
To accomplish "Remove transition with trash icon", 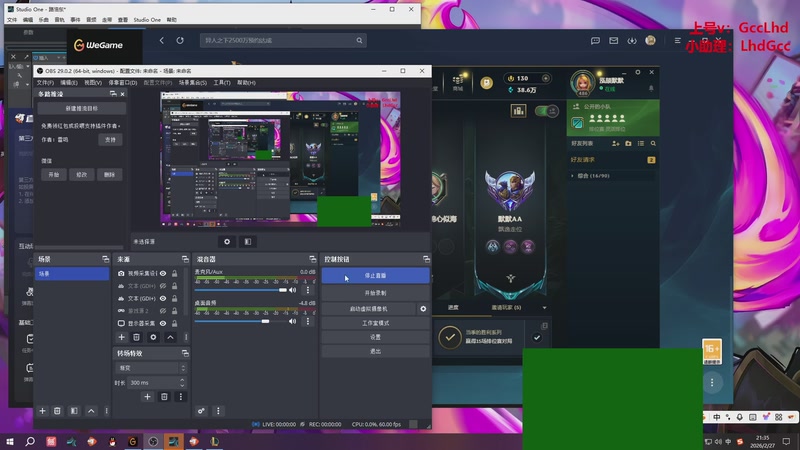I will point(164,396).
